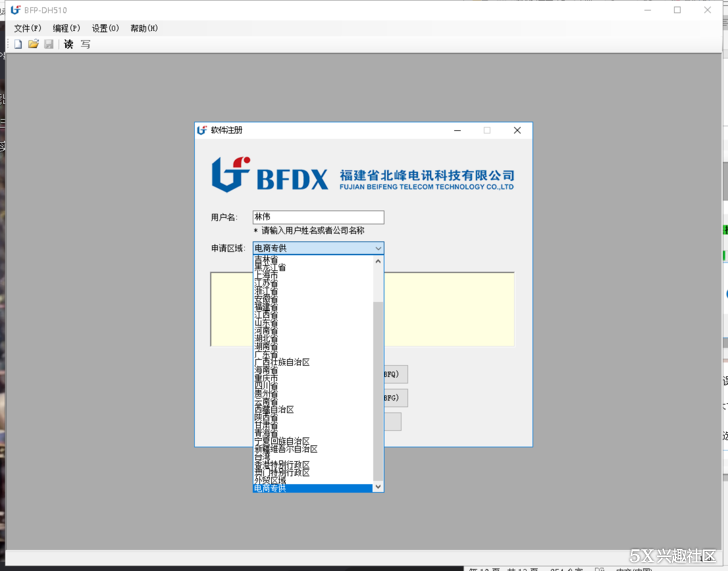Image resolution: width=728 pixels, height=571 pixels.
Task: Click the New file toolbar icon
Action: pos(18,44)
